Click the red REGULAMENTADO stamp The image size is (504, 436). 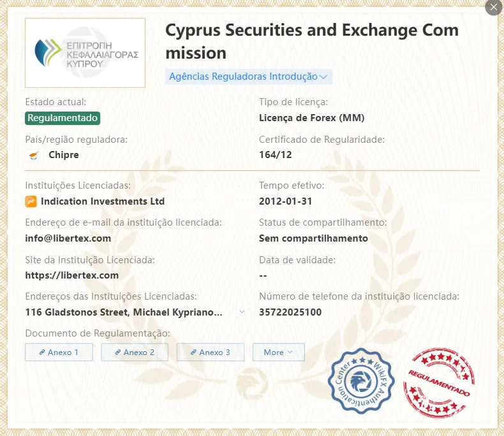439,382
